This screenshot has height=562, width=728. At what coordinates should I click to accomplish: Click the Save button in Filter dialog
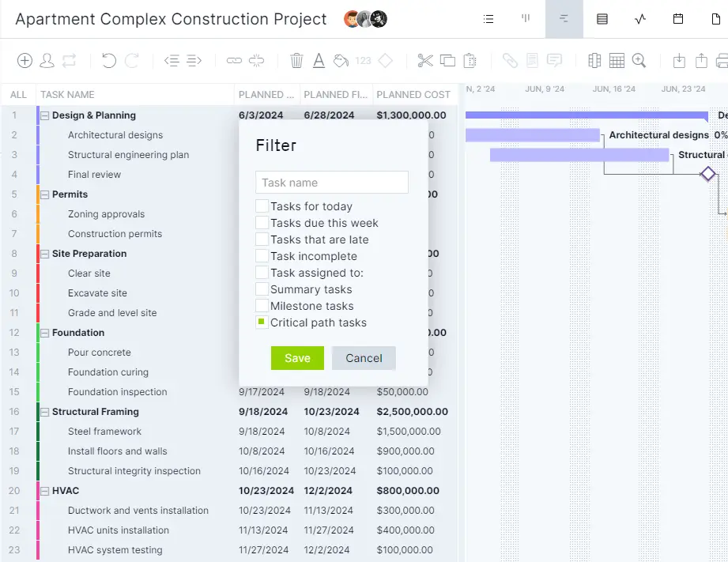click(x=298, y=358)
